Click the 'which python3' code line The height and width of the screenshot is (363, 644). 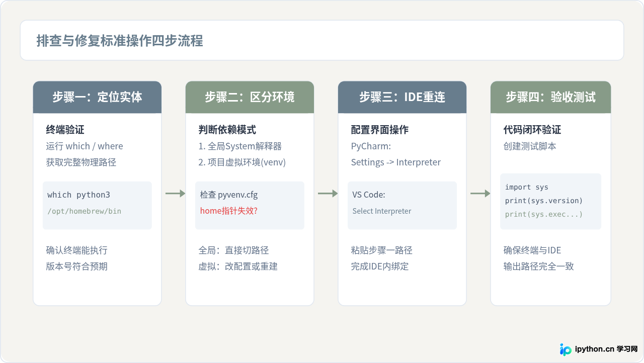[x=78, y=195]
